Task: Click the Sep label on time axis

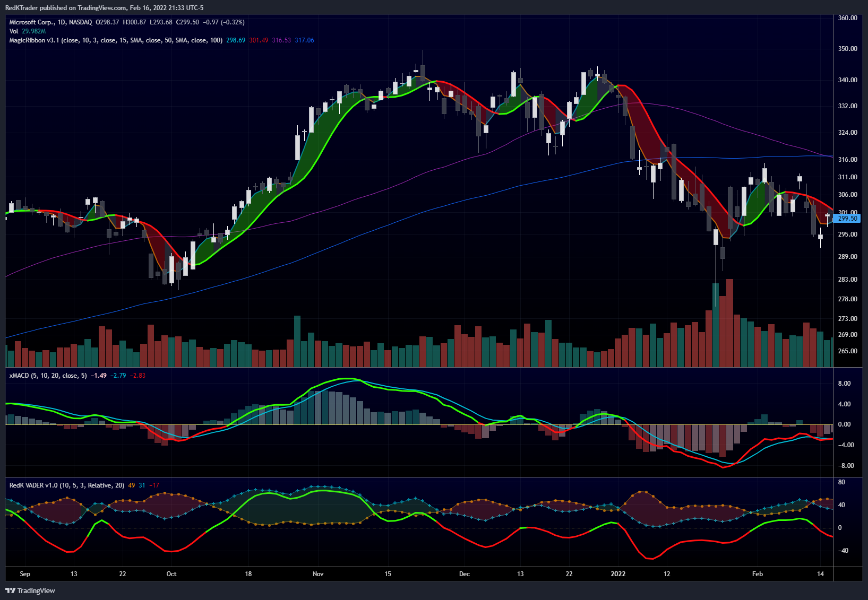Action: click(25, 574)
